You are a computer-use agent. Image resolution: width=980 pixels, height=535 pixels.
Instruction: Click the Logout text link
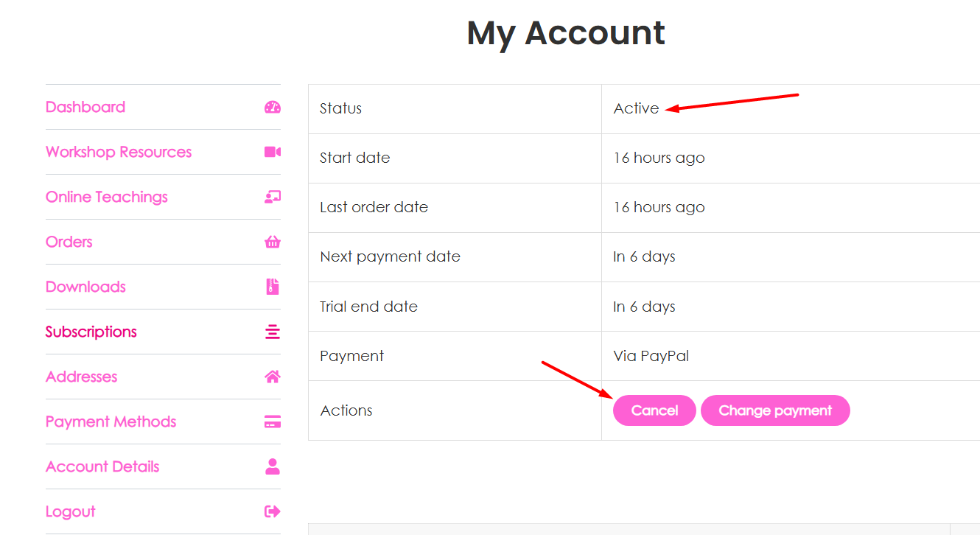71,511
